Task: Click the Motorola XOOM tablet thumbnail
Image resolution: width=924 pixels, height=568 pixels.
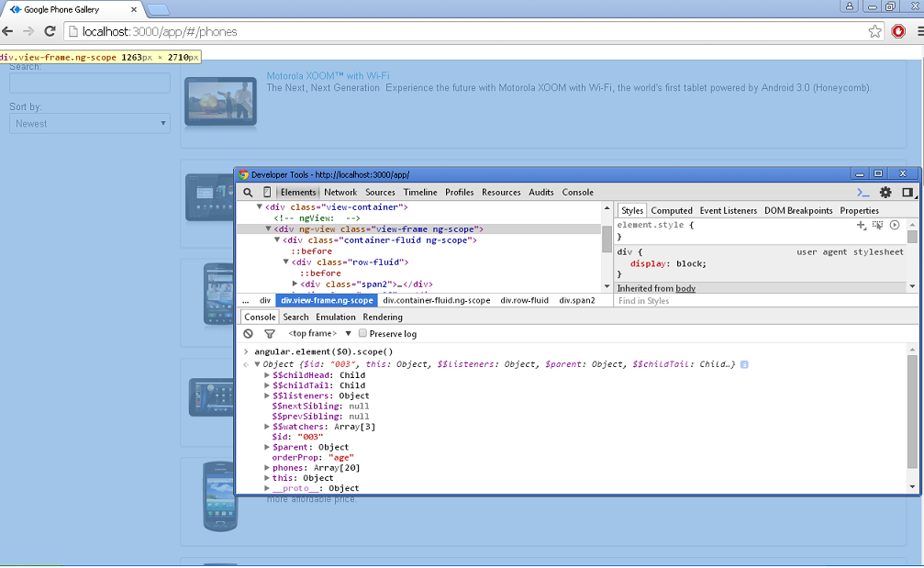Action: click(220, 101)
